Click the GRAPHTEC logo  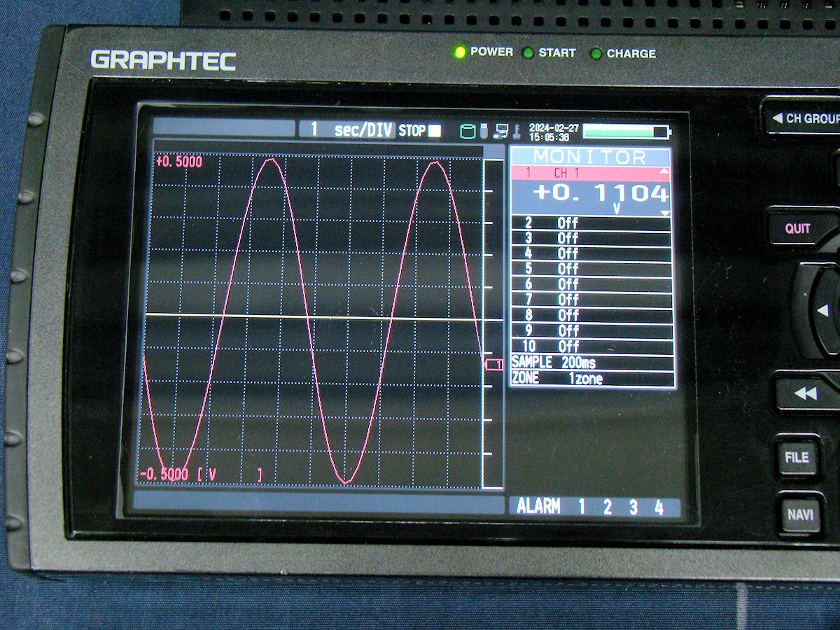163,59
